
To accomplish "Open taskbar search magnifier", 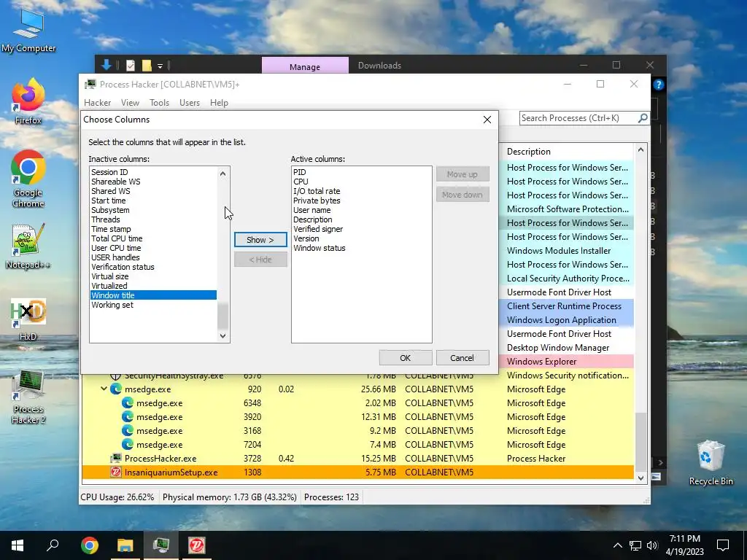I will click(x=53, y=545).
